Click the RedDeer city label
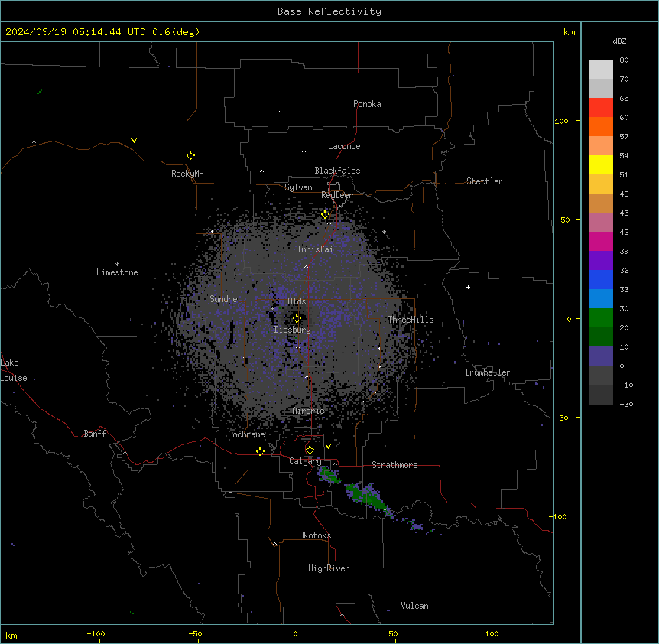This screenshot has height=644, width=659. click(336, 195)
